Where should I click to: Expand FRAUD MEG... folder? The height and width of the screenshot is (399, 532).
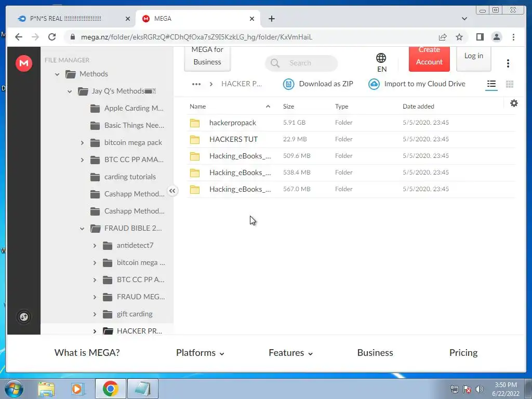[95, 297]
